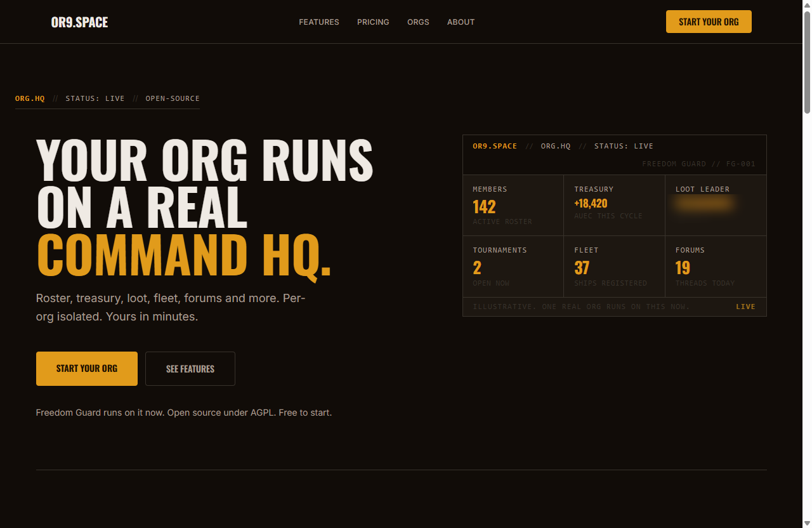Screen dimensions: 812x528
Task: Click the OR9.SPACE label in dashboard panel
Action: click(495, 146)
